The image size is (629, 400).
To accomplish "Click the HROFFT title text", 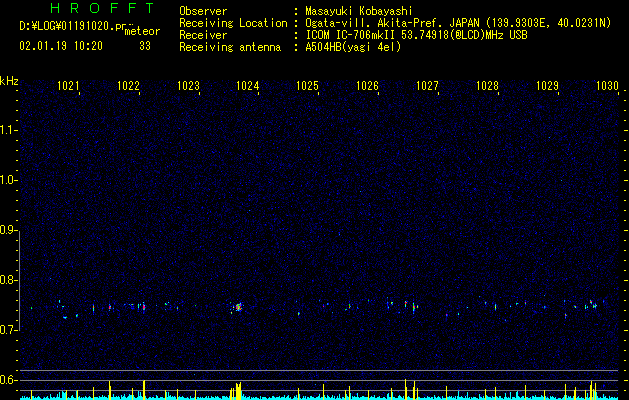I will [x=102, y=8].
